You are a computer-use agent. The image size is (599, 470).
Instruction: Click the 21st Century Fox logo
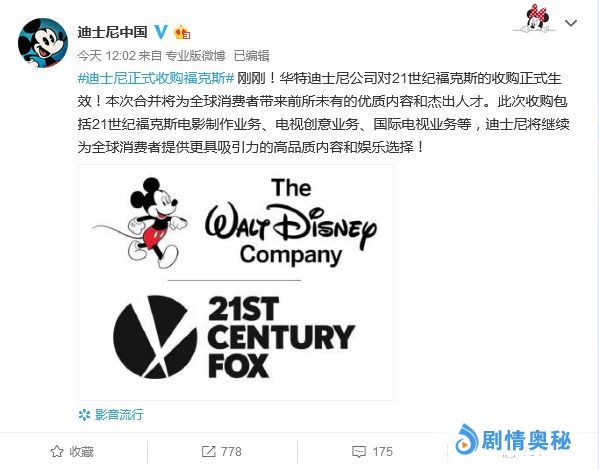(234, 337)
